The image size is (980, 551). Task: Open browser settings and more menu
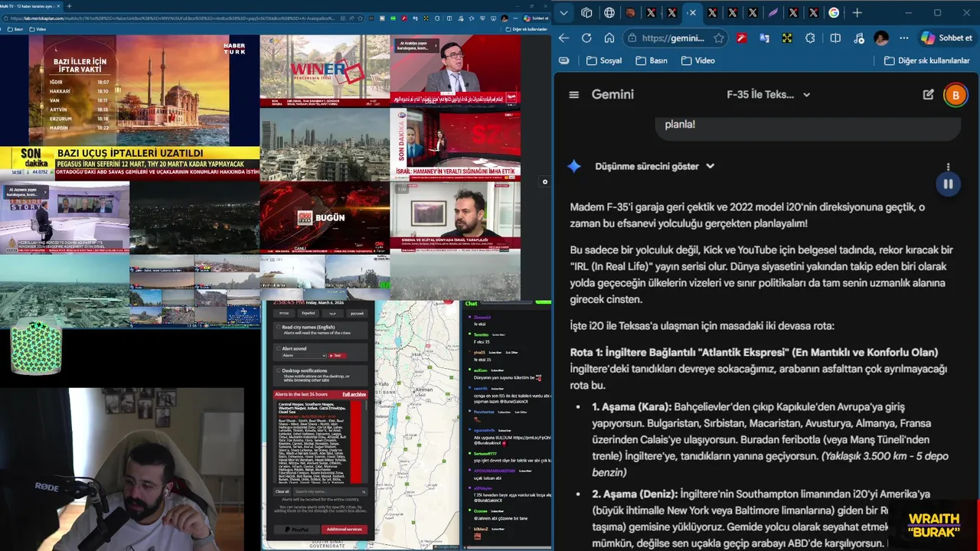pos(904,37)
